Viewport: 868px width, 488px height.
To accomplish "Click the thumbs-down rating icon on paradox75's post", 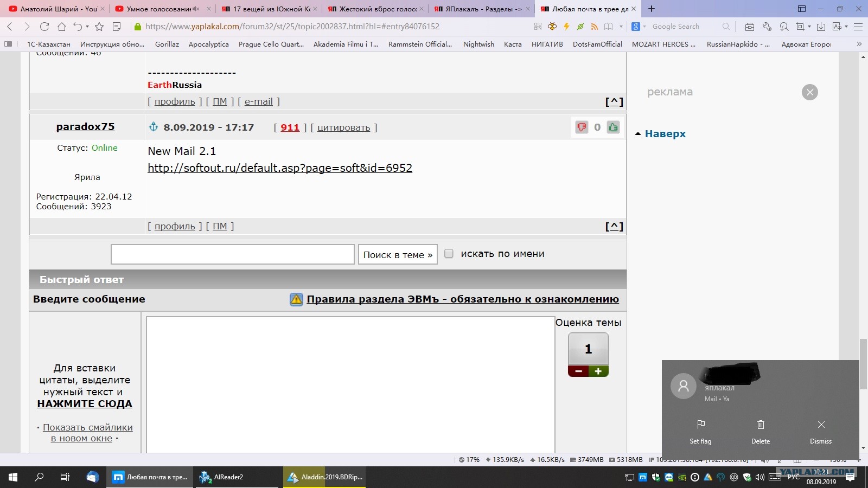I will click(x=582, y=127).
